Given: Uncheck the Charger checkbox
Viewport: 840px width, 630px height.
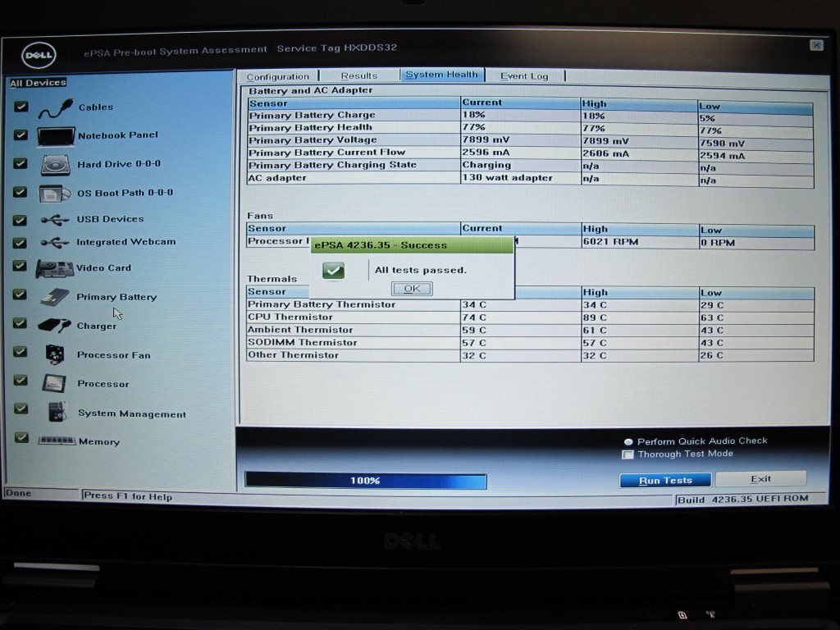Looking at the screenshot, I should [20, 323].
